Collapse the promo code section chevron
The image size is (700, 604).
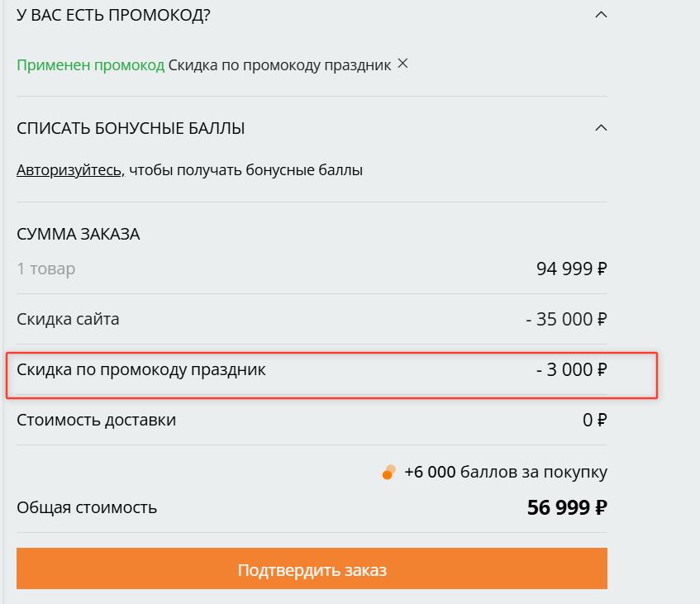click(x=602, y=14)
